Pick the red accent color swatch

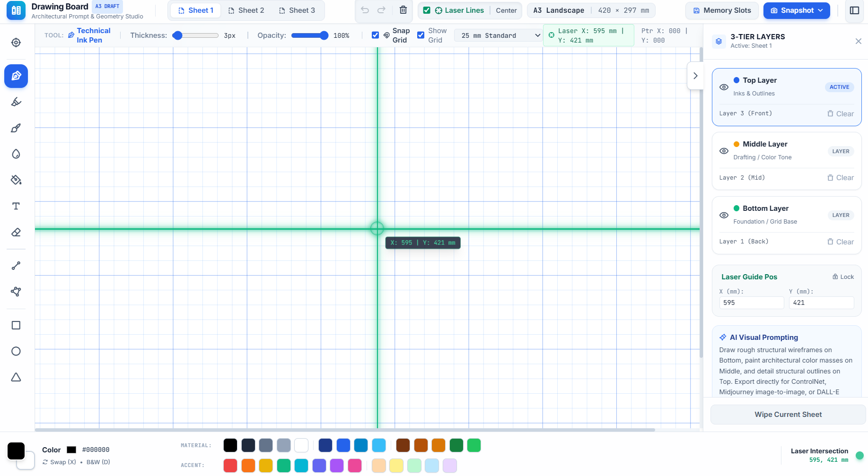[230, 466]
